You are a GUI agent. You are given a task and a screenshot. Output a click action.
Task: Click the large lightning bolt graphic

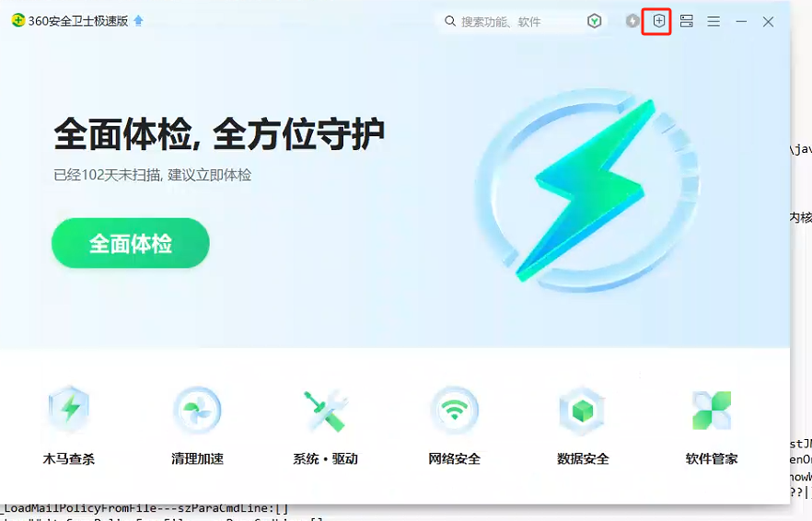pos(587,190)
